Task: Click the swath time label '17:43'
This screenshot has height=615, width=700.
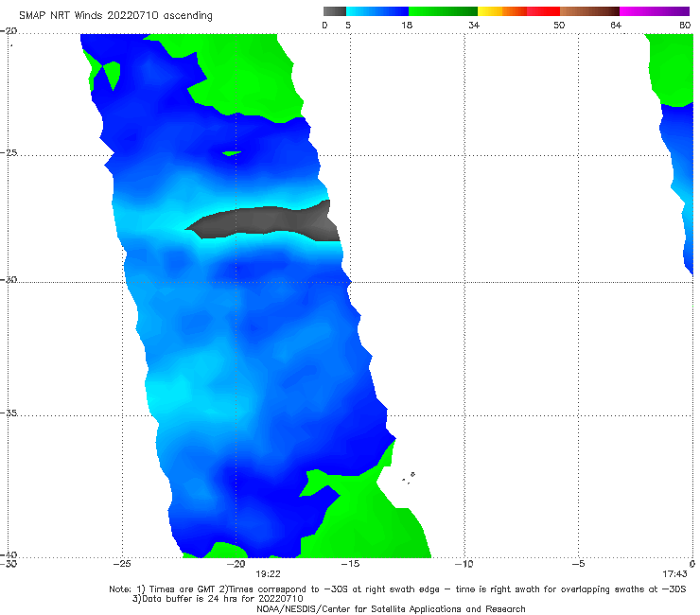Action: 674,574
